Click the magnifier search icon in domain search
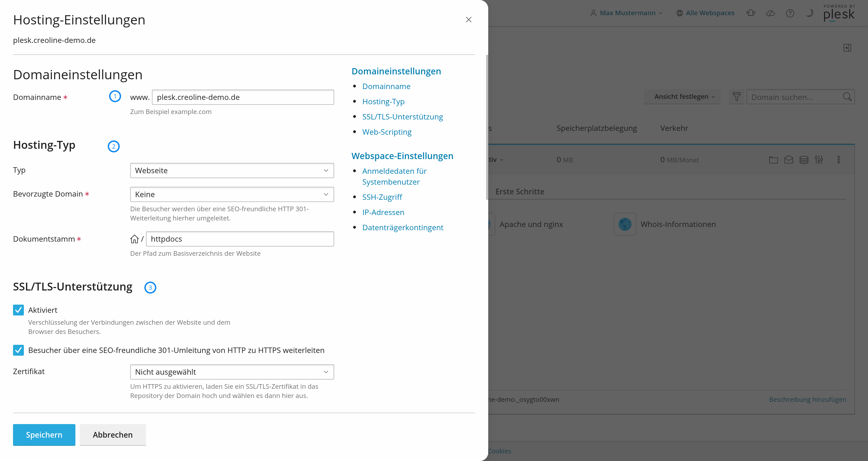Image resolution: width=868 pixels, height=461 pixels. pyautogui.click(x=847, y=97)
